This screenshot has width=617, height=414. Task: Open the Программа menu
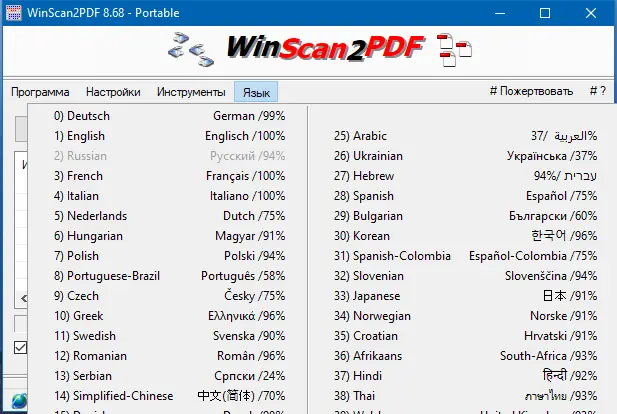pos(40,92)
